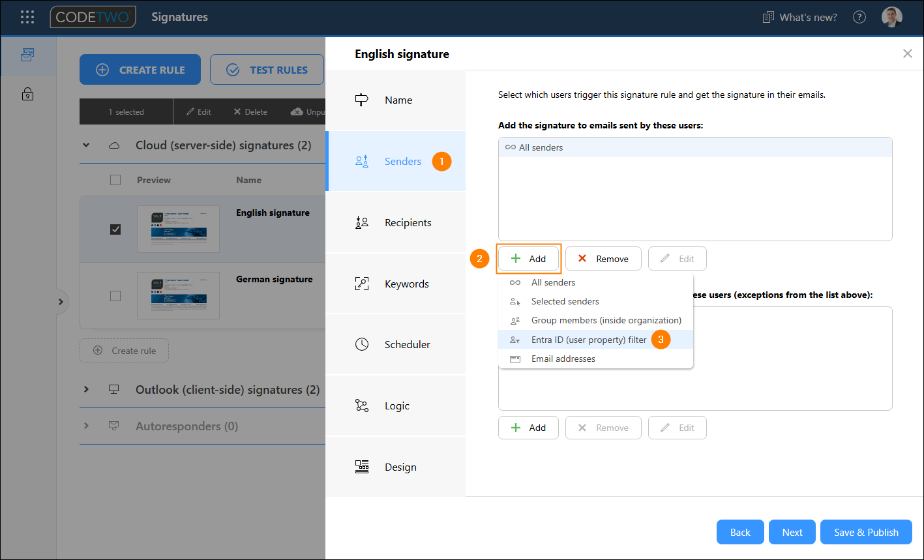924x560 pixels.
Task: Open the user profile avatar
Action: [891, 18]
